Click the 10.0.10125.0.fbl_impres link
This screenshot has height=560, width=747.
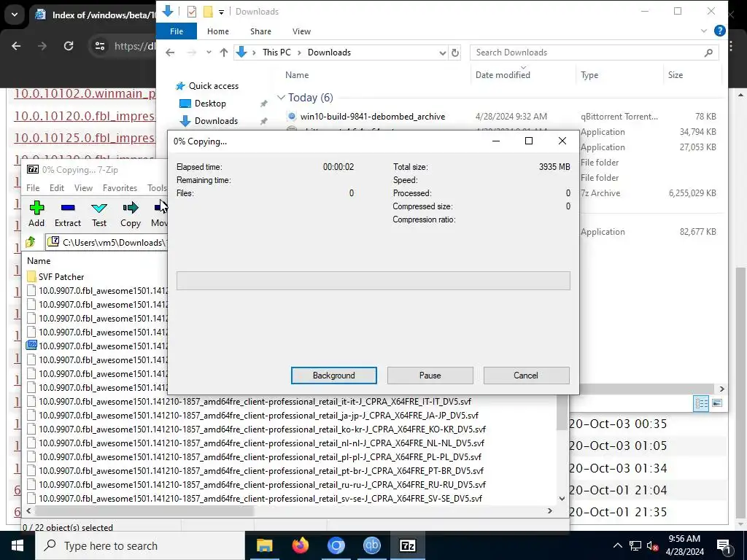[85, 138]
